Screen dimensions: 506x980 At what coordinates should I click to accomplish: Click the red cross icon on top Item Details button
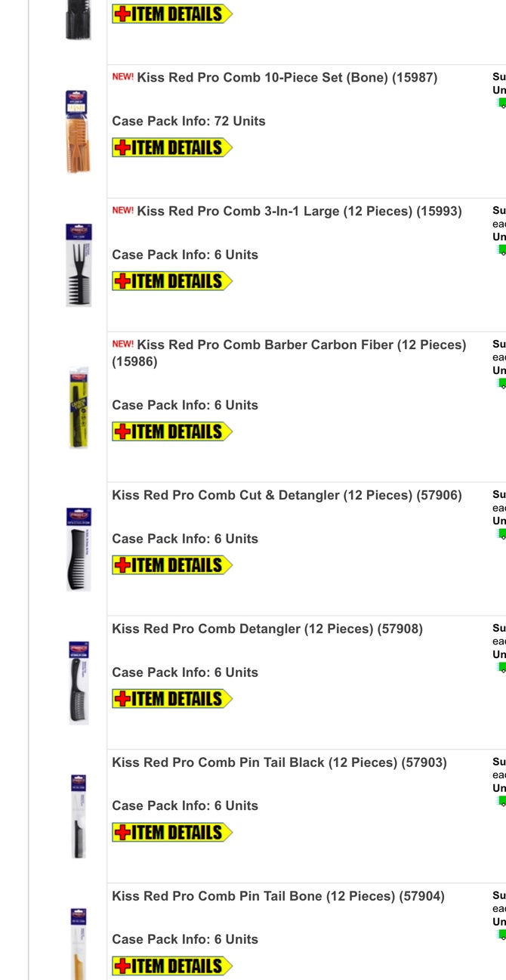point(122,13)
